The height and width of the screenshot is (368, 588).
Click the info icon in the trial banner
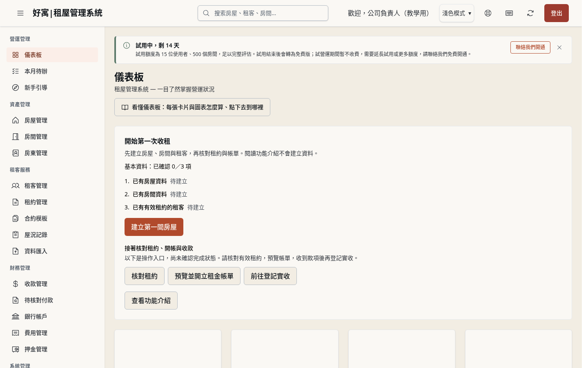[x=127, y=45]
